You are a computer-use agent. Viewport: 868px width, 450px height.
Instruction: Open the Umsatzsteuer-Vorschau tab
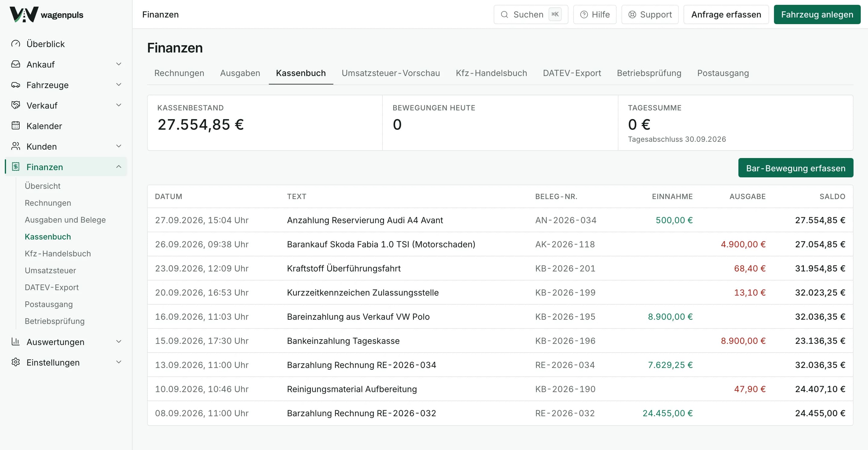pyautogui.click(x=391, y=73)
